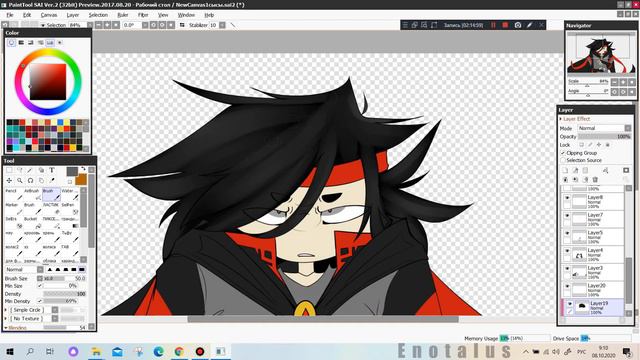The width and height of the screenshot is (640, 360).
Task: Hide Layer20 visibility eye
Action: point(567,286)
